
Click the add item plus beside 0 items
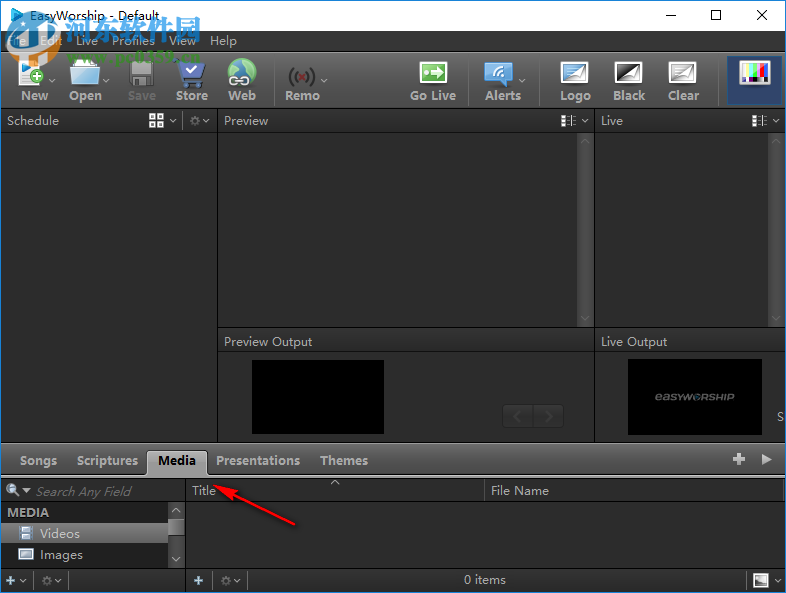point(199,580)
